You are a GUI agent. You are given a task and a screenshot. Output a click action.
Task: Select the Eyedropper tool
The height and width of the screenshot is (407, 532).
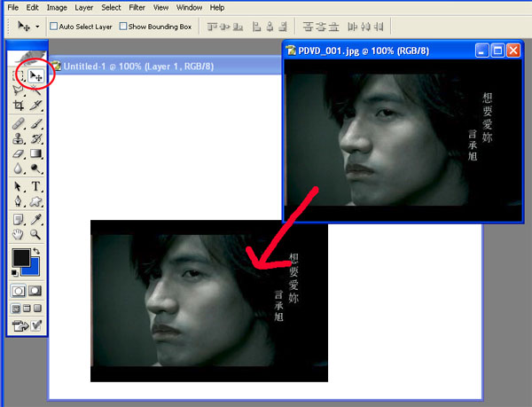click(36, 220)
